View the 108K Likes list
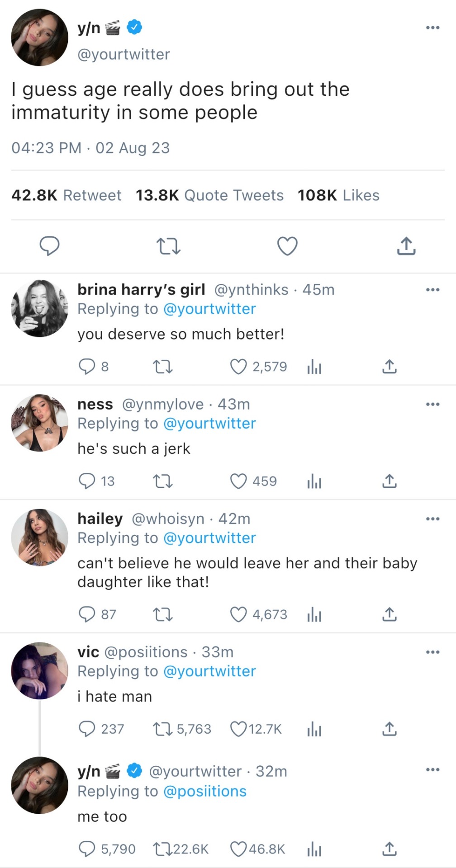Viewport: 456px width, 868px height. 338,195
